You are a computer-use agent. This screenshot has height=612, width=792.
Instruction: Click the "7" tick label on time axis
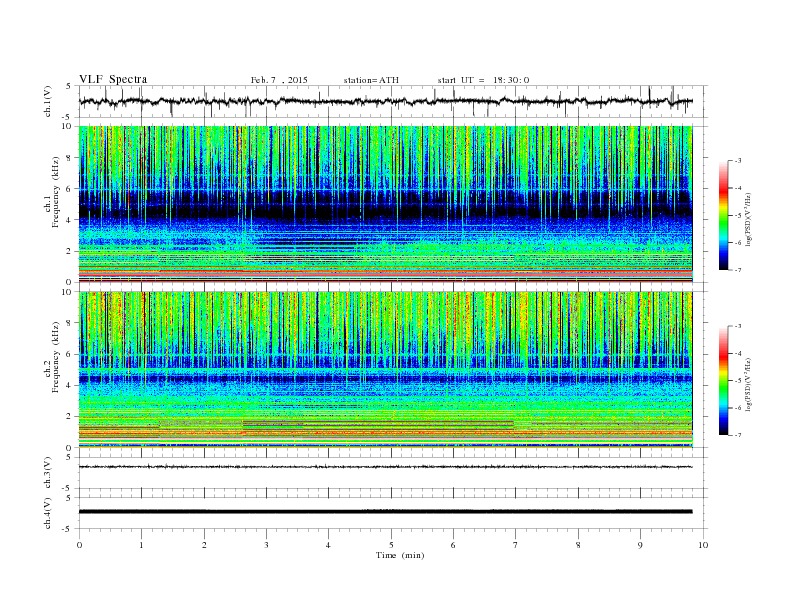coord(516,545)
